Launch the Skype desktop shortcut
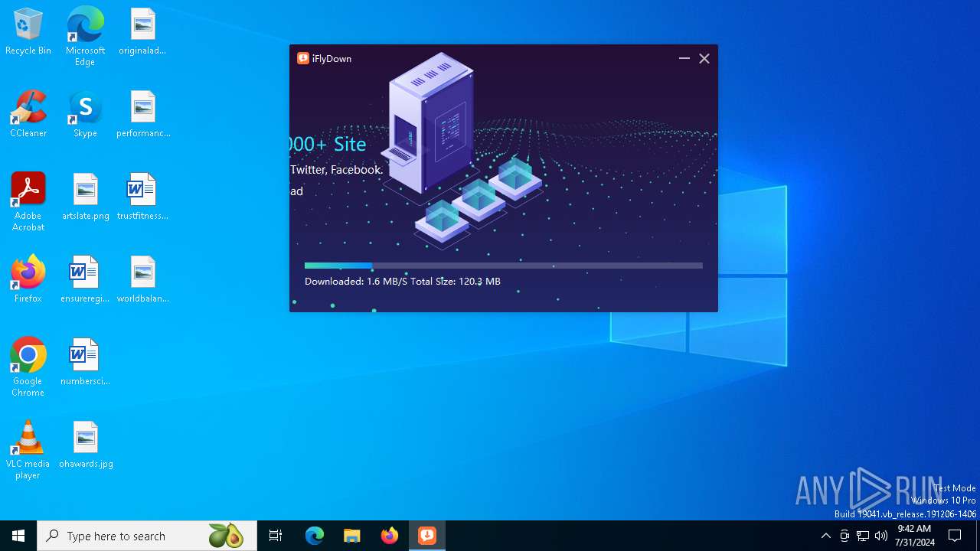Screen dimensions: 980x551 coord(85,115)
